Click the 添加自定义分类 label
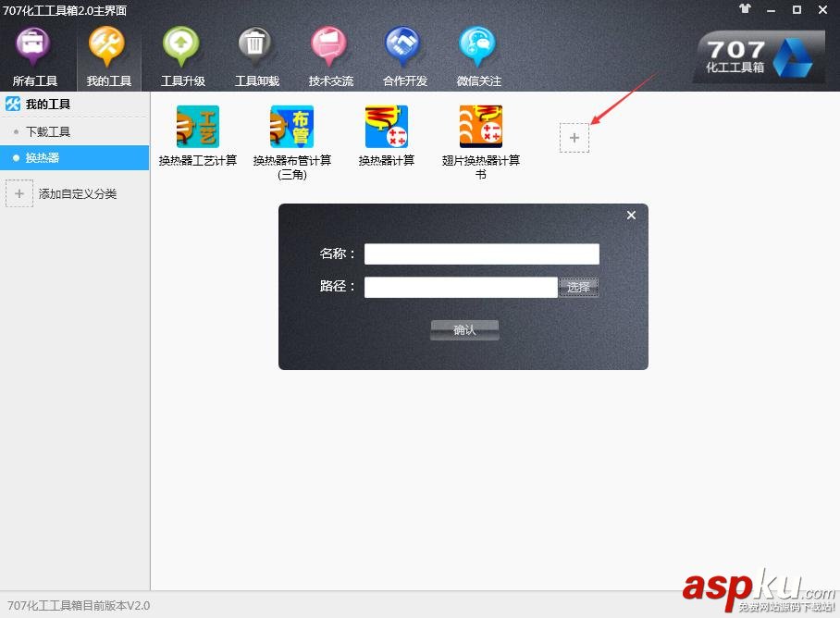The image size is (840, 618). (78, 194)
